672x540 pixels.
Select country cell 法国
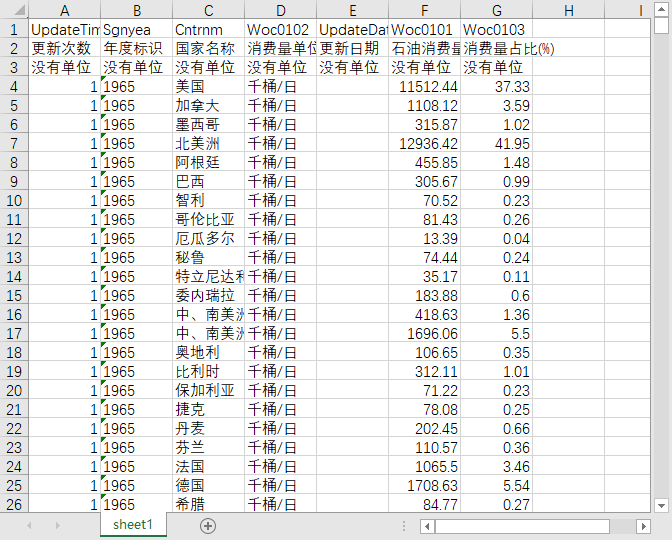click(208, 466)
